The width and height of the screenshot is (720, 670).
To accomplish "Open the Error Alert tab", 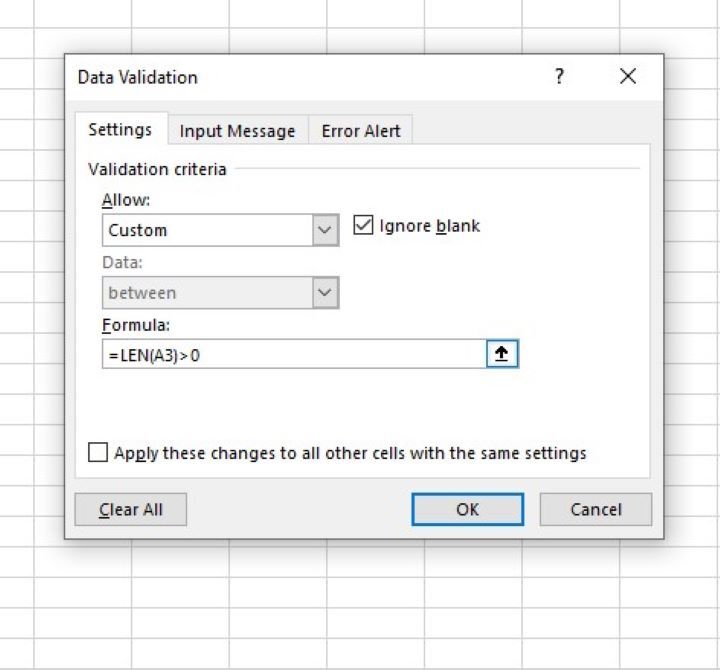I will pyautogui.click(x=361, y=131).
